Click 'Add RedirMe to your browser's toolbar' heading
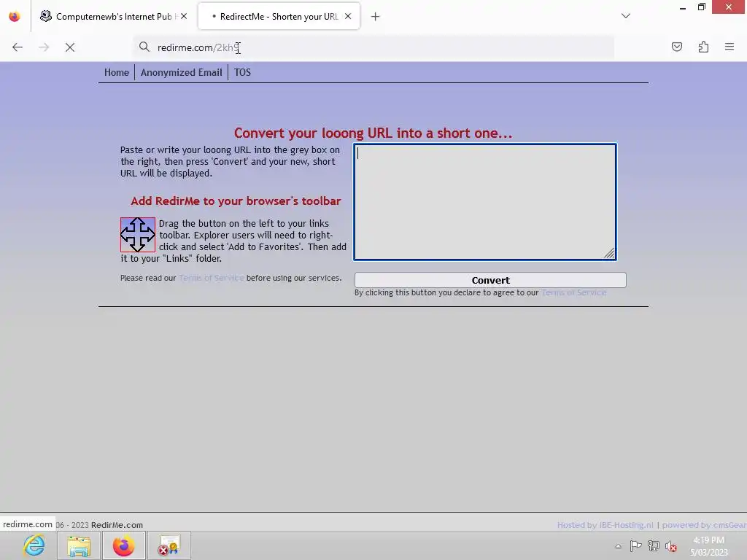Image resolution: width=747 pixels, height=560 pixels. (x=236, y=201)
